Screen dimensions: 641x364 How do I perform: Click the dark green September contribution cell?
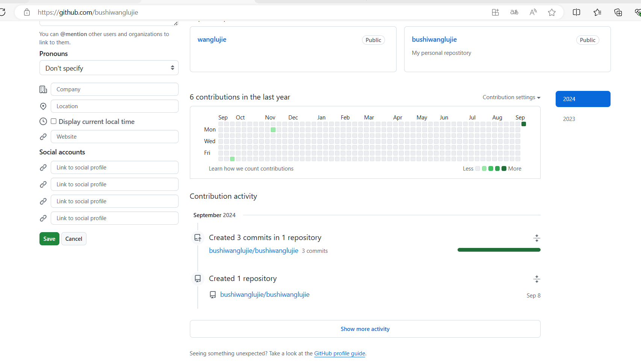(524, 124)
